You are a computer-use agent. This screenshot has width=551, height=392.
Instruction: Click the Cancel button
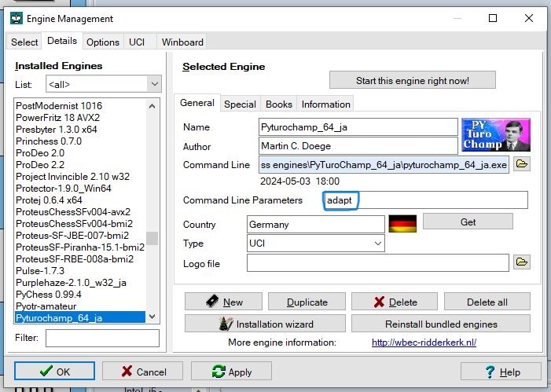pos(143,372)
